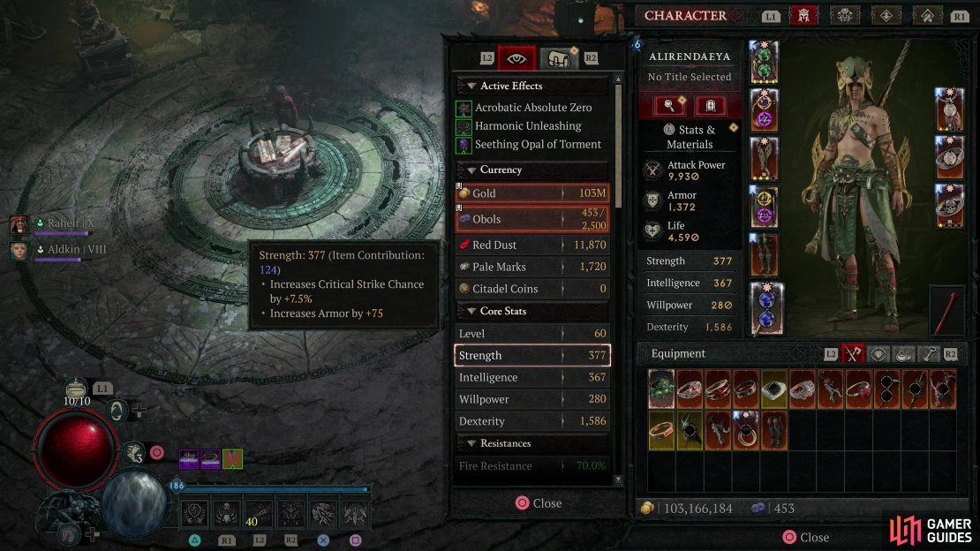Toggle the Gold currency row
The width and height of the screenshot is (980, 551).
click(532, 193)
